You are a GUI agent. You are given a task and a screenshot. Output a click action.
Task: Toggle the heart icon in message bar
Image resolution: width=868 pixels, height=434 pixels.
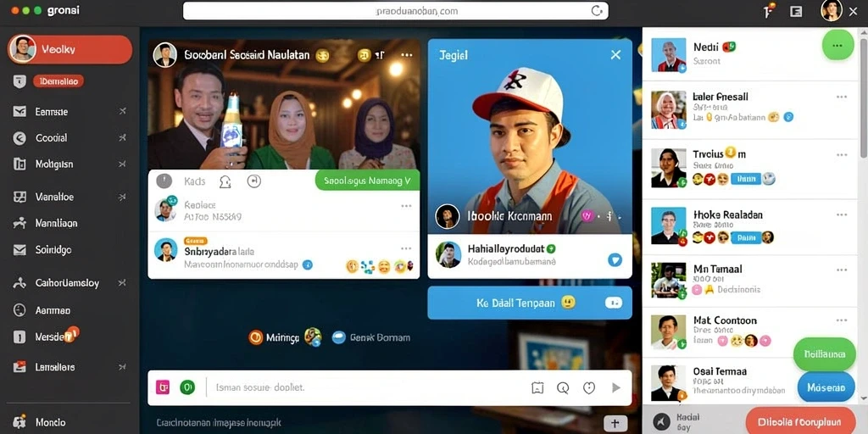[589, 388]
